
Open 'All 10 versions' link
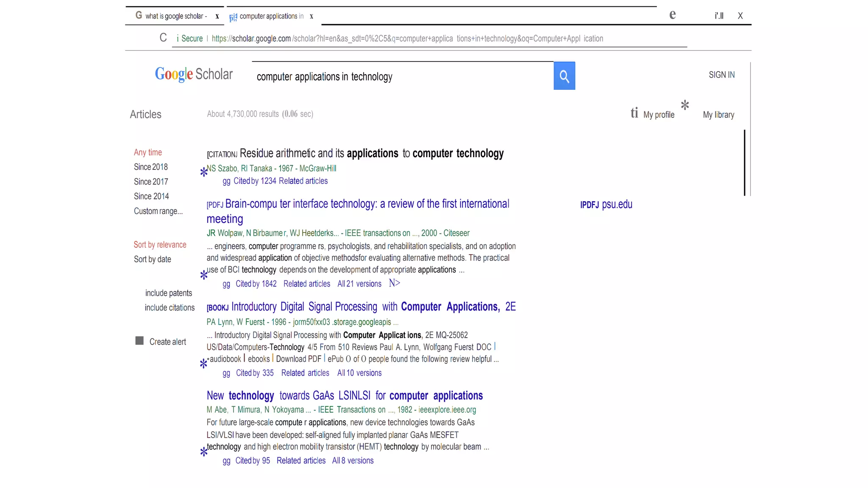(359, 373)
